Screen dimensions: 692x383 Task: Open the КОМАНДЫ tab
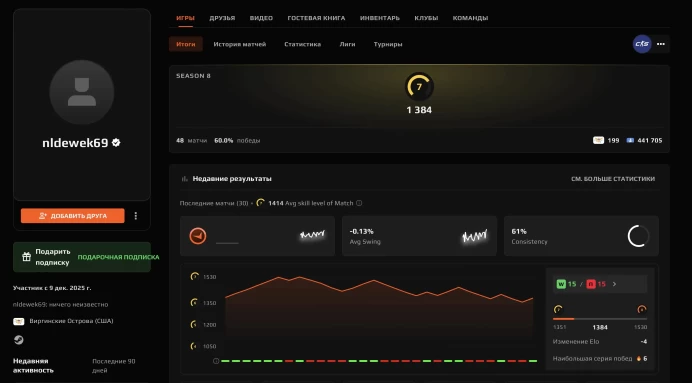470,18
